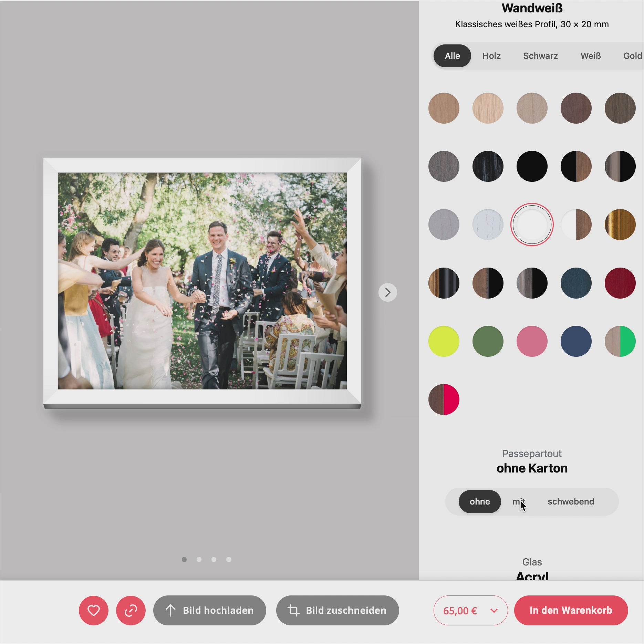This screenshot has height=644, width=644.
Task: Click the framed wedding photo preview
Action: 202,283
